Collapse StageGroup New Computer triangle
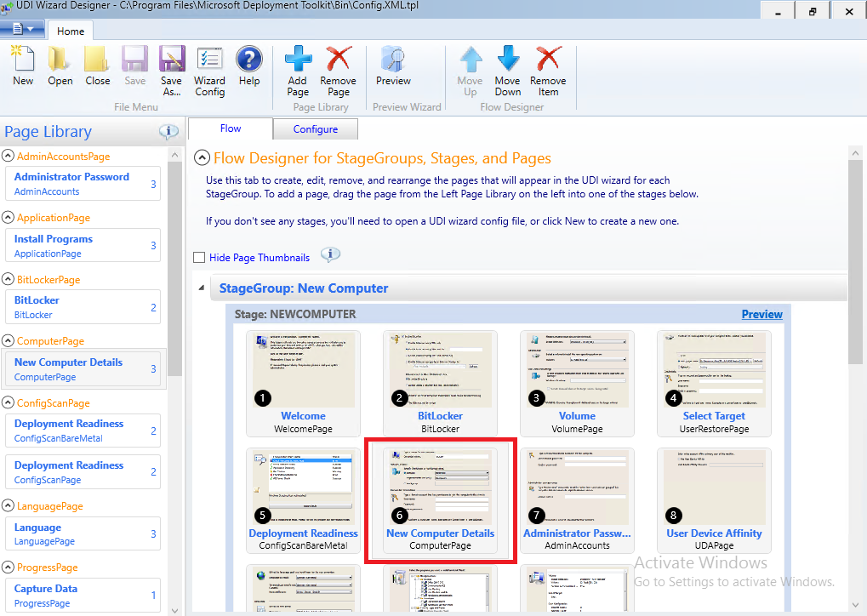867x616 pixels. click(202, 288)
